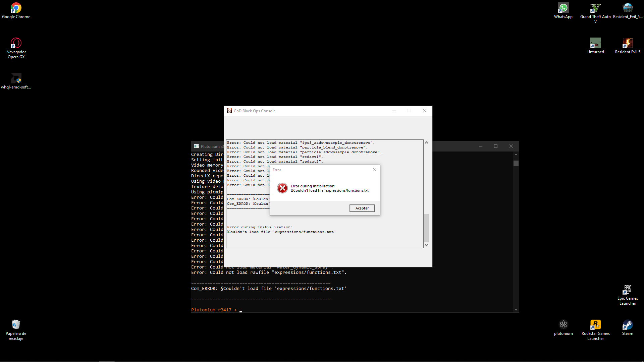
Task: Click the Aceptar button in Error dialog
Action: pyautogui.click(x=362, y=208)
